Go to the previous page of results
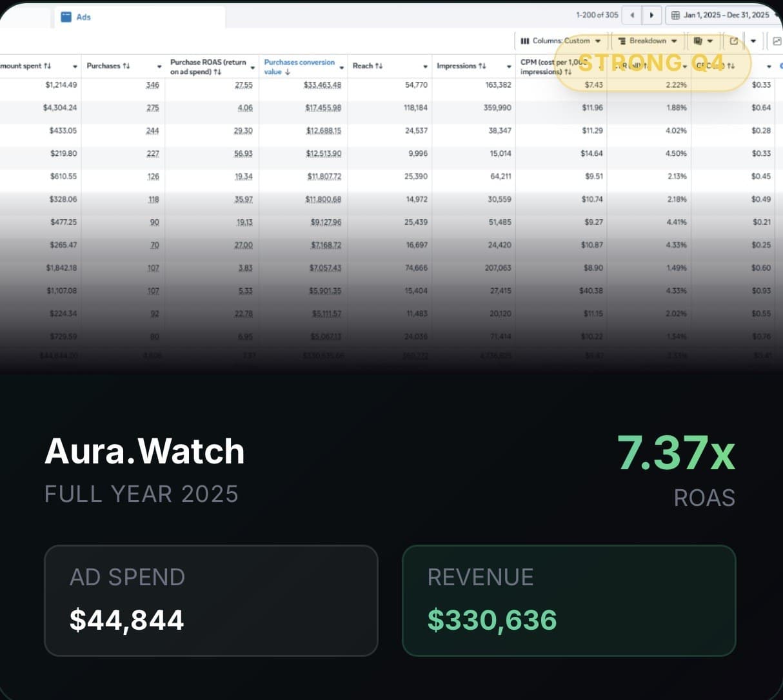Image resolution: width=783 pixels, height=700 pixels. (x=633, y=15)
